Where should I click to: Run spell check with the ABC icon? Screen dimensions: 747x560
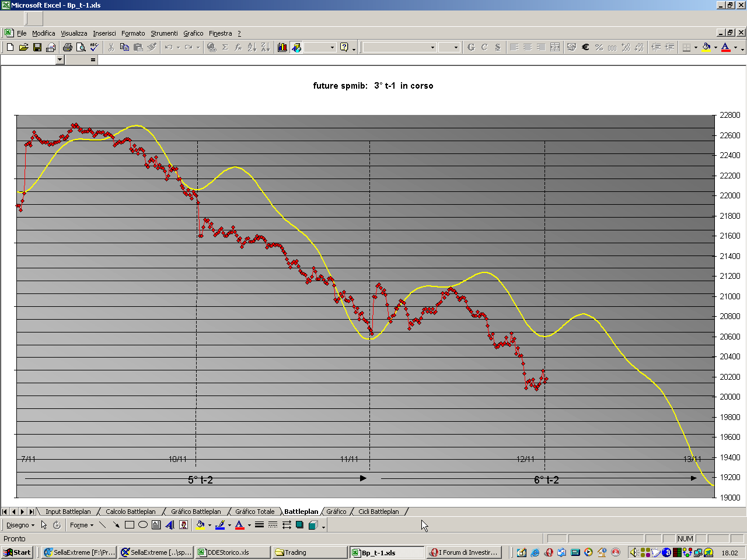pyautogui.click(x=94, y=47)
